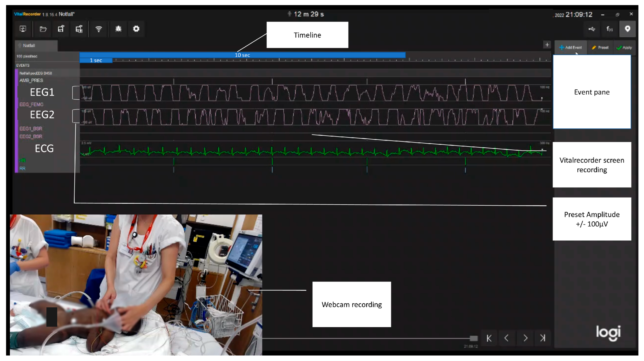
Task: Click the bug report icon
Action: 118,29
